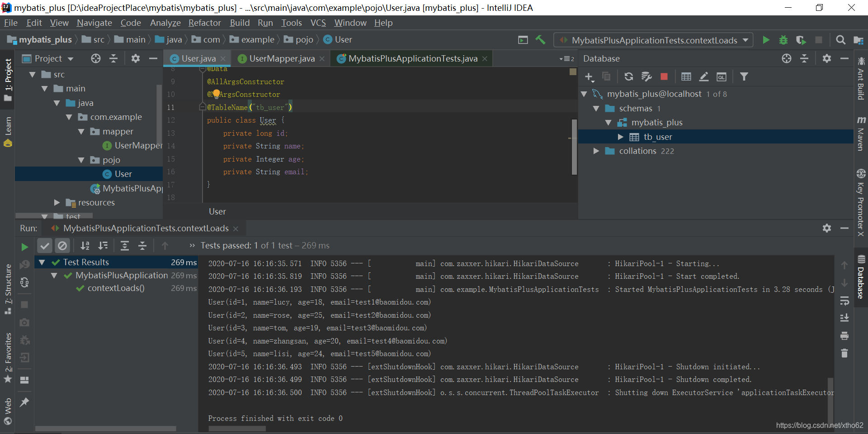
Task: Toggle the Database tool window tab
Action: pyautogui.click(x=861, y=277)
